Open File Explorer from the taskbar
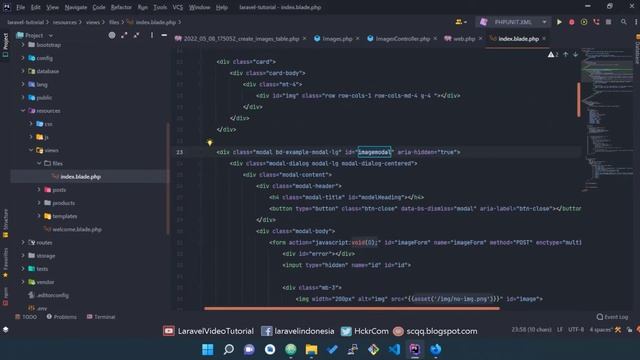The width and height of the screenshot is (640, 360). pos(311,349)
